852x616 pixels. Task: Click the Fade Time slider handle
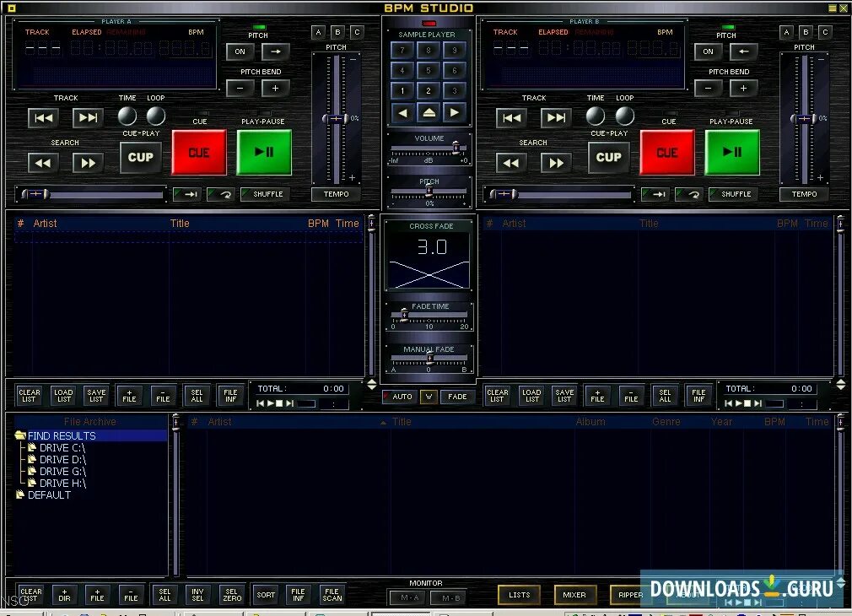[404, 314]
